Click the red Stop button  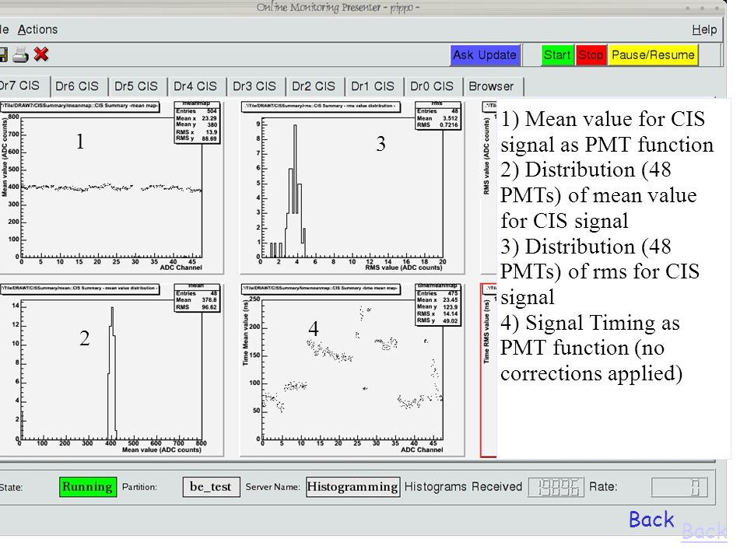(x=591, y=55)
